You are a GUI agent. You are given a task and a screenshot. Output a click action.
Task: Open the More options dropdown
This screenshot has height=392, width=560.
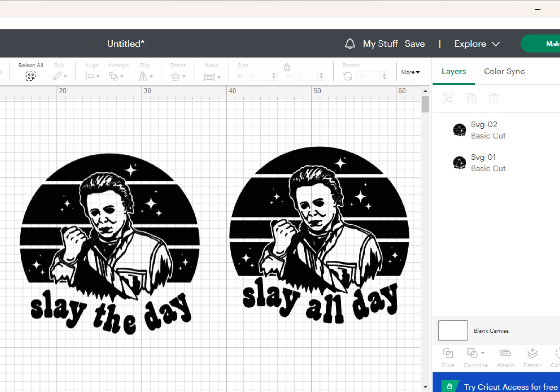click(410, 72)
